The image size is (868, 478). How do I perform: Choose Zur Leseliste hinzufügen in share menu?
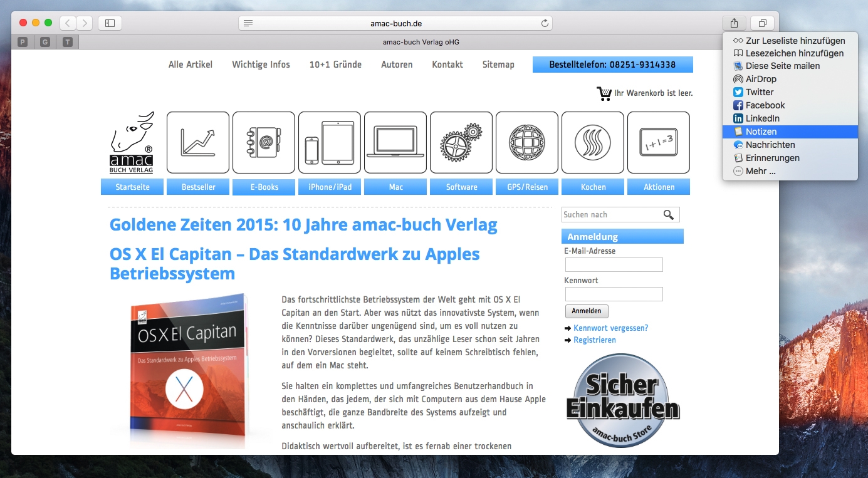pos(790,40)
